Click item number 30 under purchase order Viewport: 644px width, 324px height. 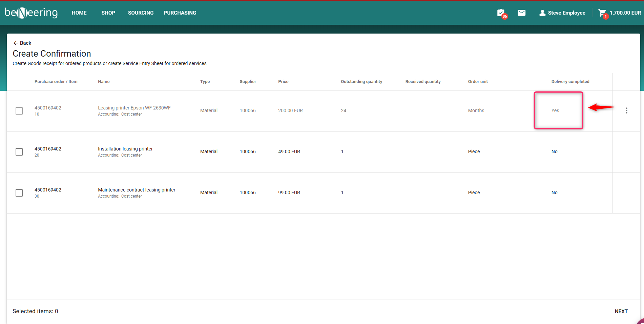pos(37,196)
